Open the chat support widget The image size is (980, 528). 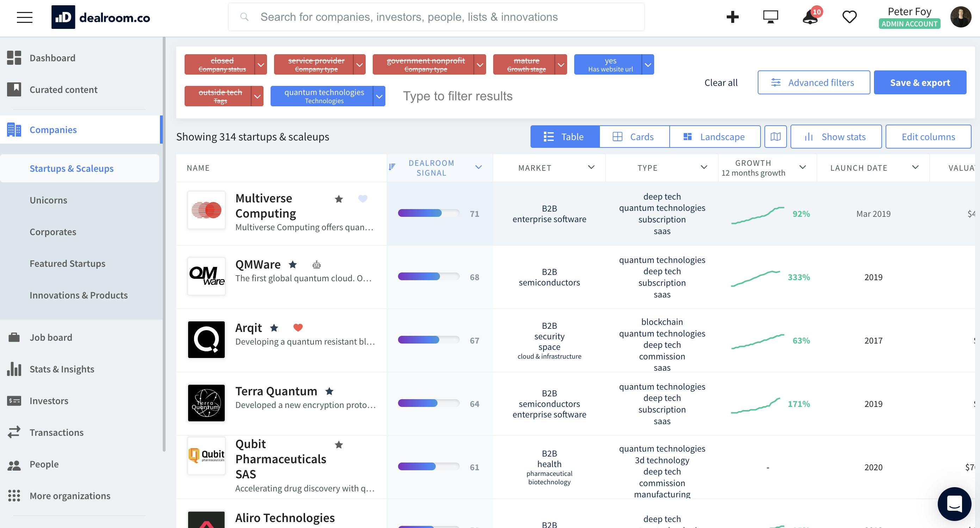click(954, 504)
